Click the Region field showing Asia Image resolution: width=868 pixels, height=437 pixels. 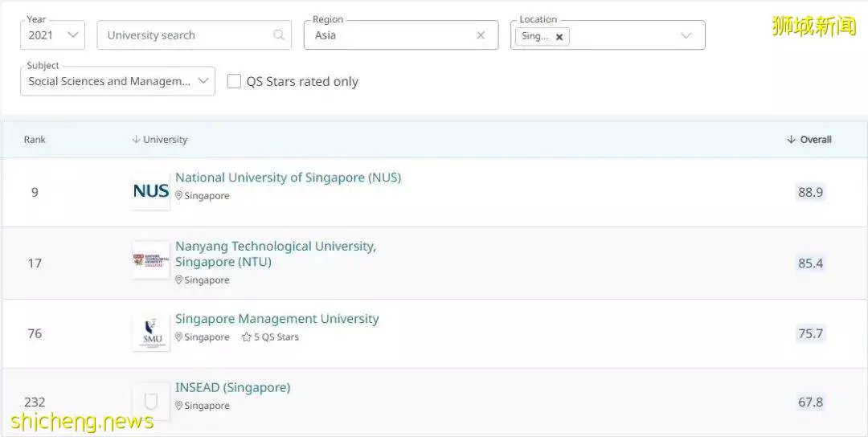click(401, 35)
